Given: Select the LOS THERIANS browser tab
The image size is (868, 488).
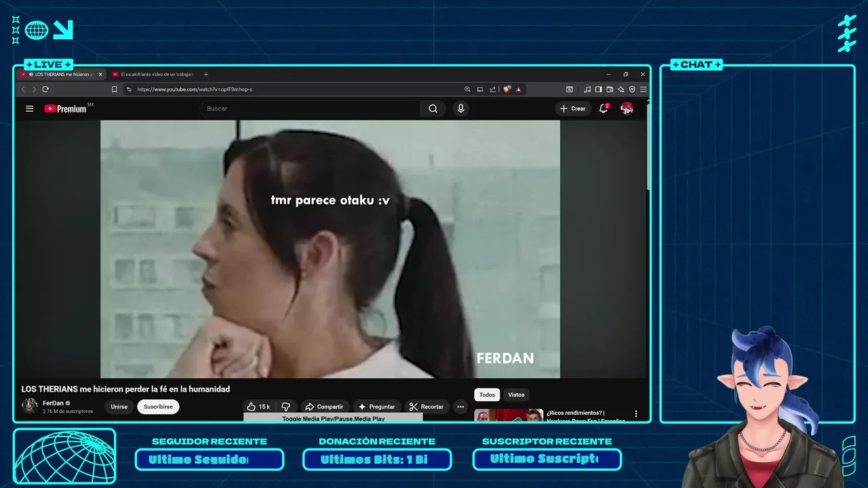Looking at the screenshot, I should tap(61, 75).
